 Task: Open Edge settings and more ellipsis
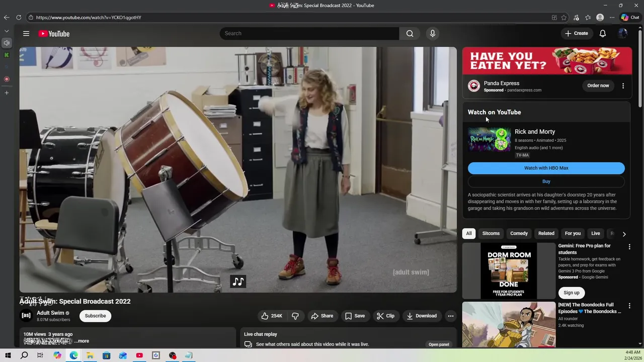point(612,17)
